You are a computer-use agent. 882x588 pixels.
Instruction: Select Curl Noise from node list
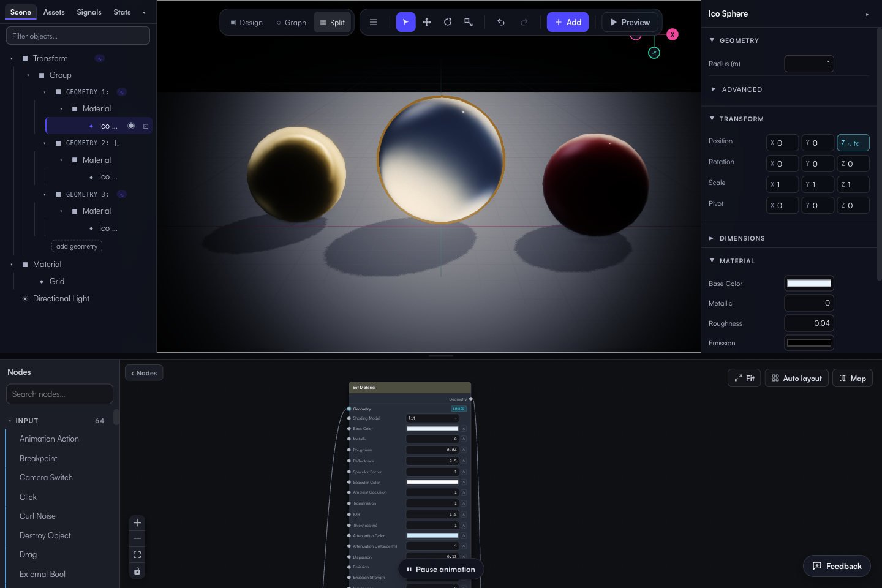[37, 516]
